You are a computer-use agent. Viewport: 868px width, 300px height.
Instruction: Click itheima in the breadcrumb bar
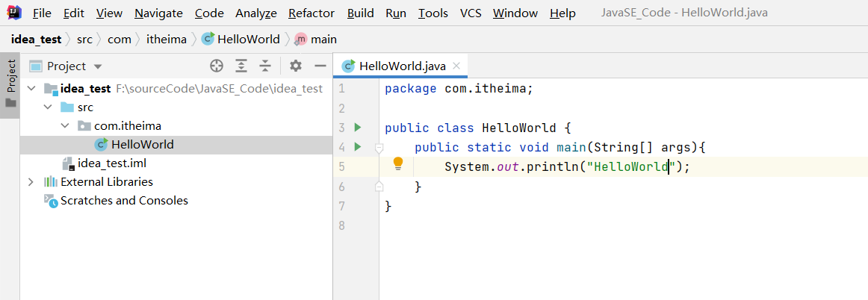(166, 40)
